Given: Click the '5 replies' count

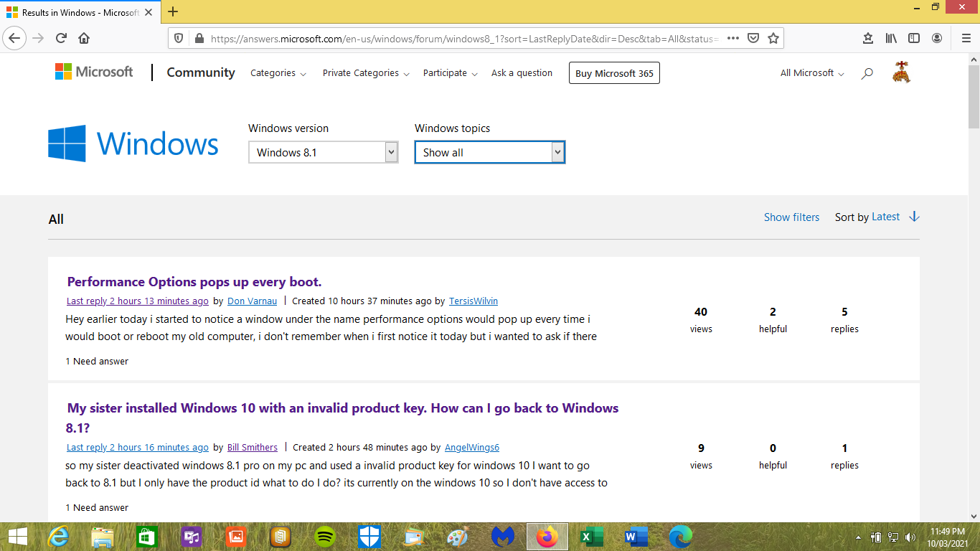Looking at the screenshot, I should [844, 320].
